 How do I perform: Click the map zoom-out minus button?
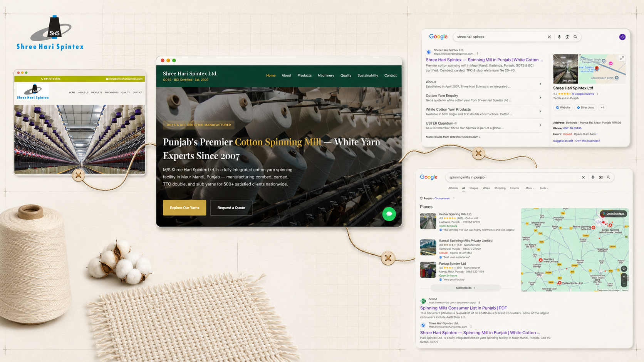coord(624,284)
